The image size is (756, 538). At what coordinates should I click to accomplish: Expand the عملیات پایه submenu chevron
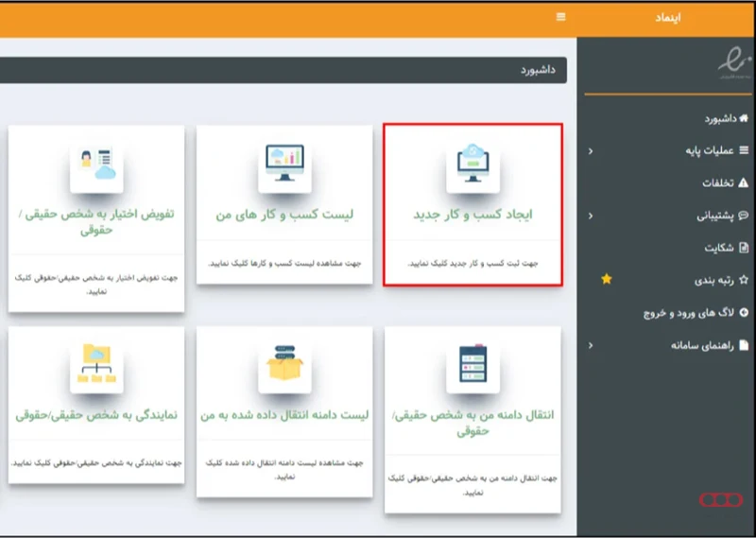pos(591,151)
